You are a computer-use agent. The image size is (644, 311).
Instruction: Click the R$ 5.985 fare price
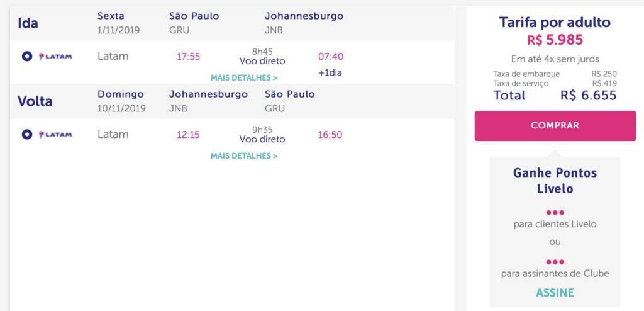point(555,40)
